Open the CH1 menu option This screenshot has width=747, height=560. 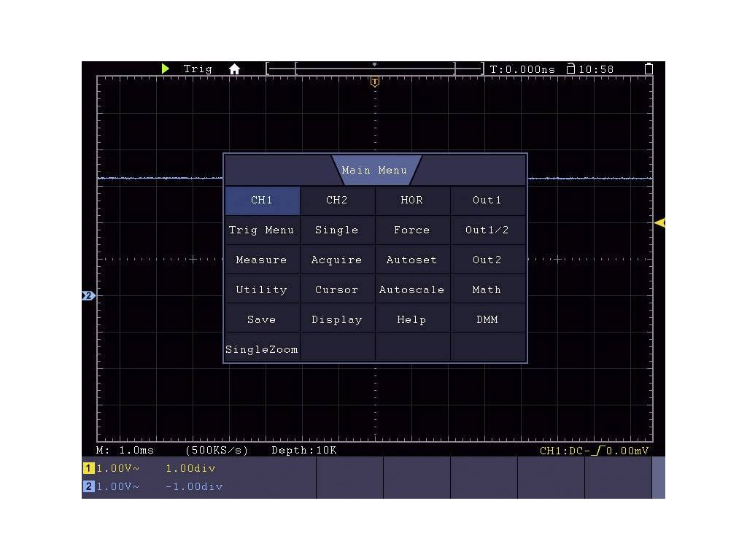[x=262, y=201]
